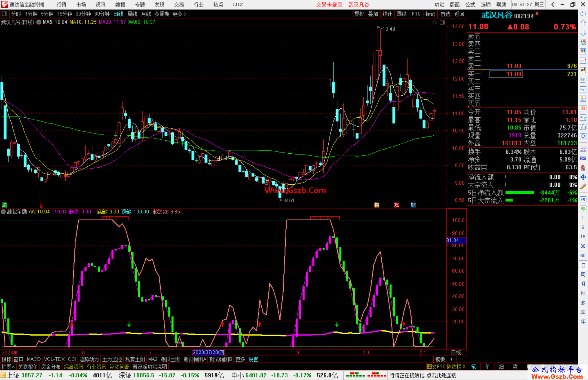The height and width of the screenshot is (380, 588).
Task: Open the 模板 template menu
Action: pos(440,359)
